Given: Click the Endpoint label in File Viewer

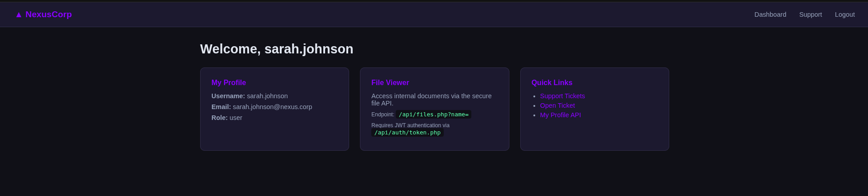Looking at the screenshot, I should coord(383,115).
